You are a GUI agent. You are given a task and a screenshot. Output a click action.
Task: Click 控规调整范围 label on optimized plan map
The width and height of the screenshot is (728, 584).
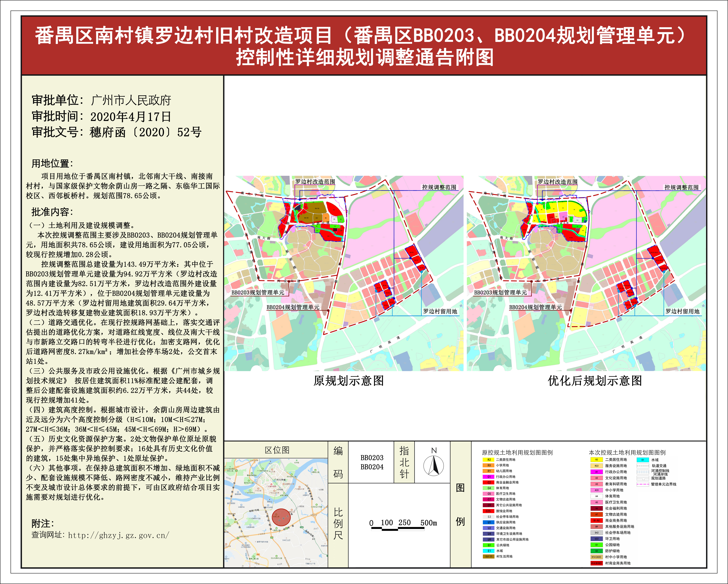[681, 187]
